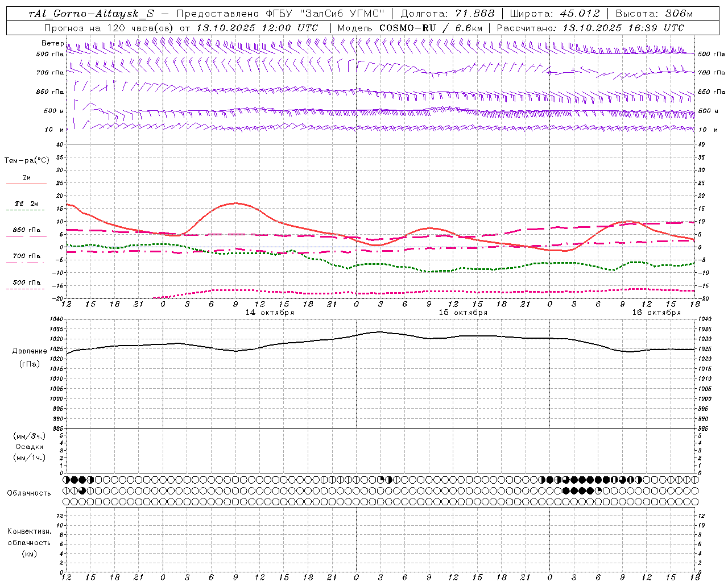Click the 14 октября date label
This screenshot has width=728, height=582.
(x=270, y=313)
